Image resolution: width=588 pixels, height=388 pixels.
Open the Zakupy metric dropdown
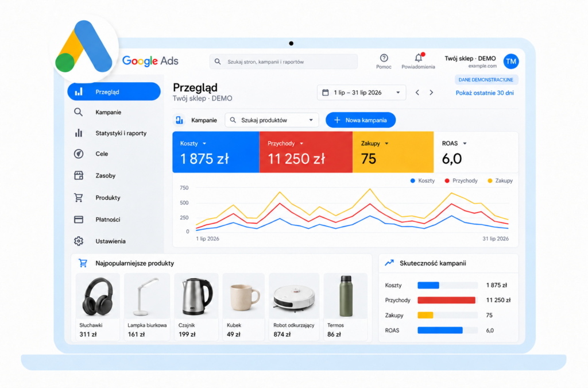pos(386,143)
